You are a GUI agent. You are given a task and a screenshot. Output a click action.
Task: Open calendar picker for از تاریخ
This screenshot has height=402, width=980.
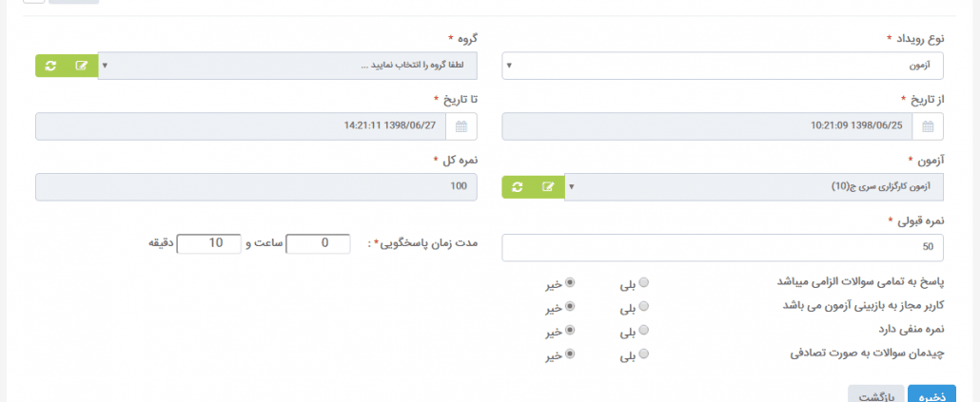(928, 126)
